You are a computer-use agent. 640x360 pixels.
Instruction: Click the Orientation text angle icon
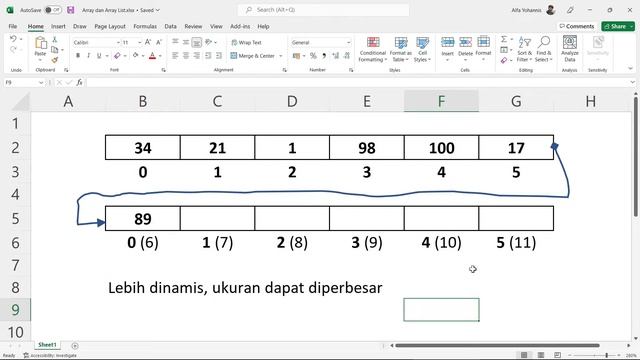[209, 42]
